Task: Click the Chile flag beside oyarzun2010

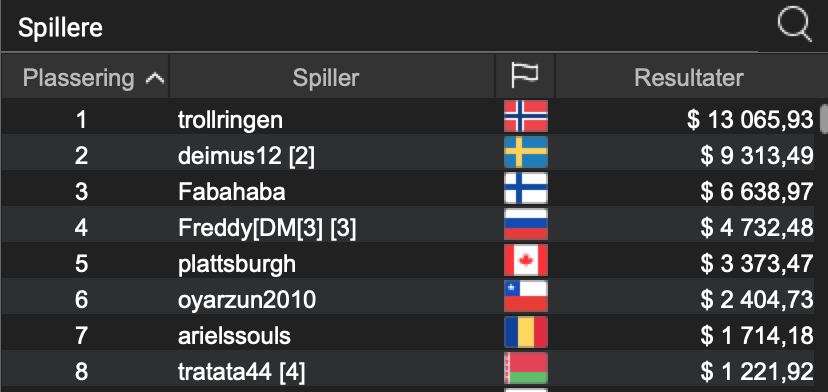Action: click(525, 296)
